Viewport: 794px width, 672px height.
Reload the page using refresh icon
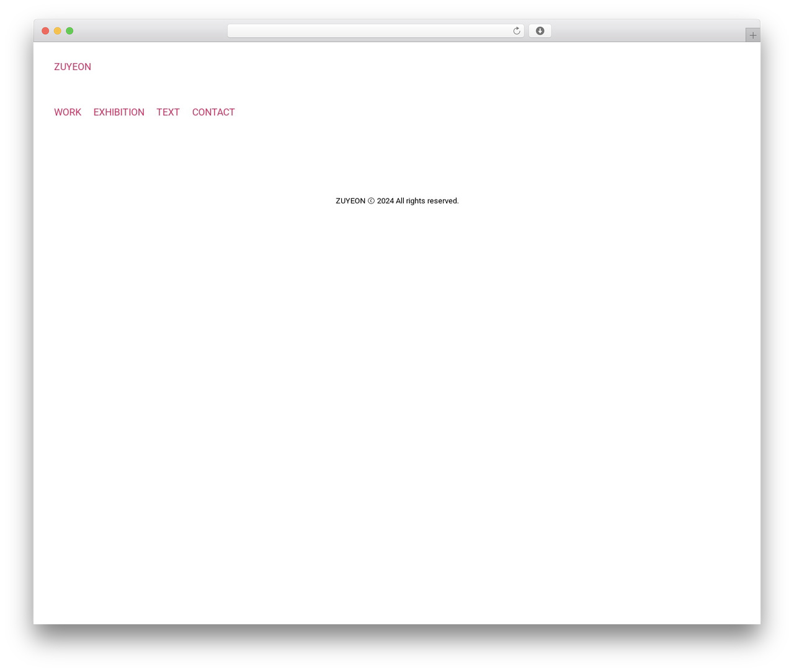pyautogui.click(x=517, y=31)
